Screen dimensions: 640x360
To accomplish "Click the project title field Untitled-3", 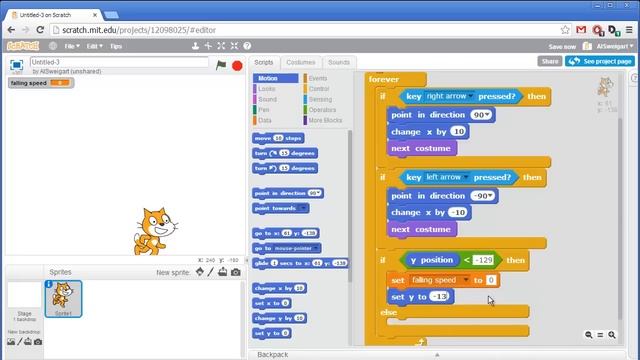I will pyautogui.click(x=119, y=62).
